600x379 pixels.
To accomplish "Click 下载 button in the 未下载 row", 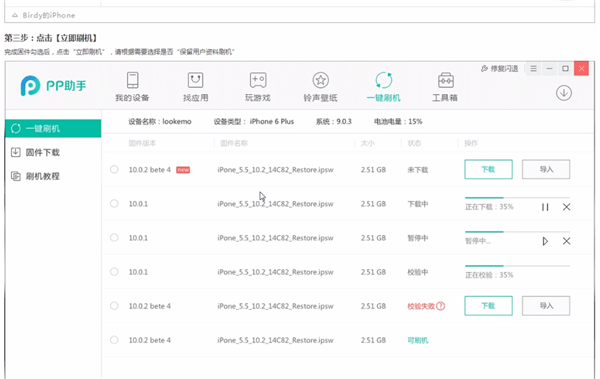I will click(488, 169).
